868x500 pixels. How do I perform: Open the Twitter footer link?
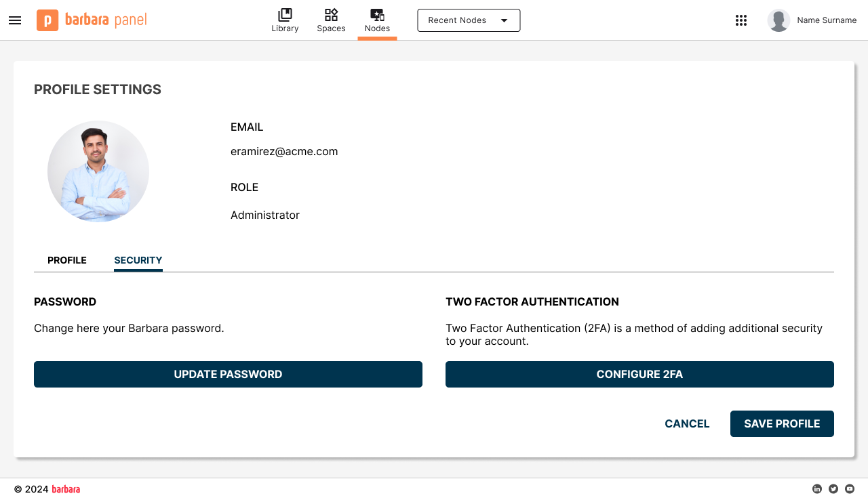click(833, 489)
